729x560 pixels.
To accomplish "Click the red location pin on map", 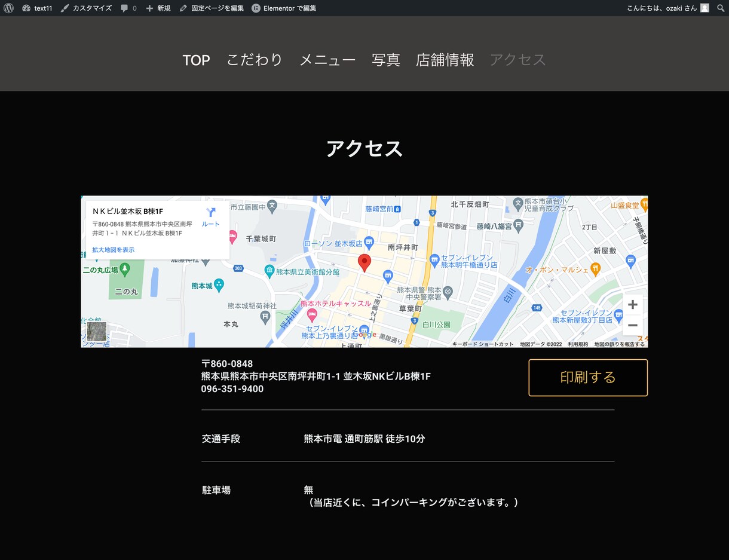I will pos(364,262).
